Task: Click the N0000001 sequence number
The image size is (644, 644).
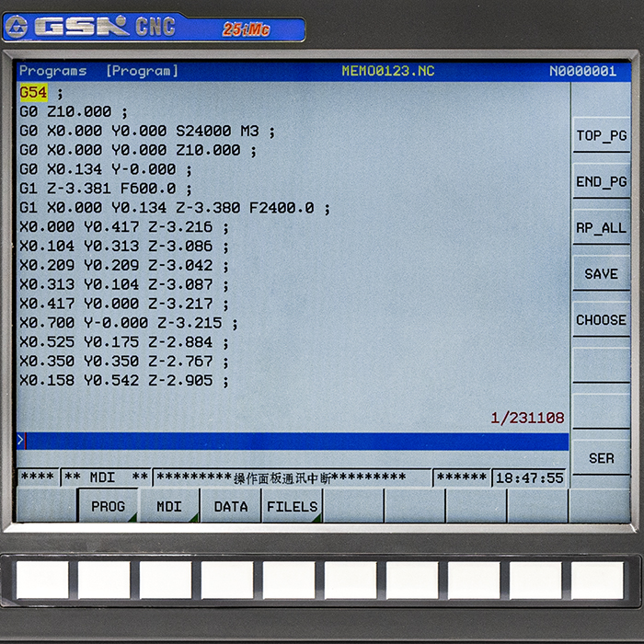Action: (x=582, y=71)
